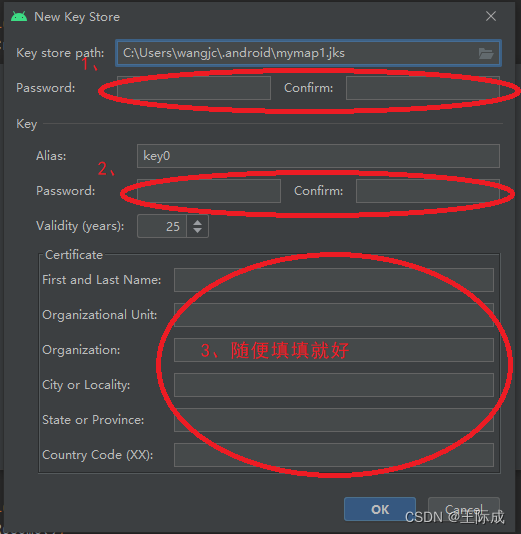Click the Android icon in title bar

coord(19,16)
